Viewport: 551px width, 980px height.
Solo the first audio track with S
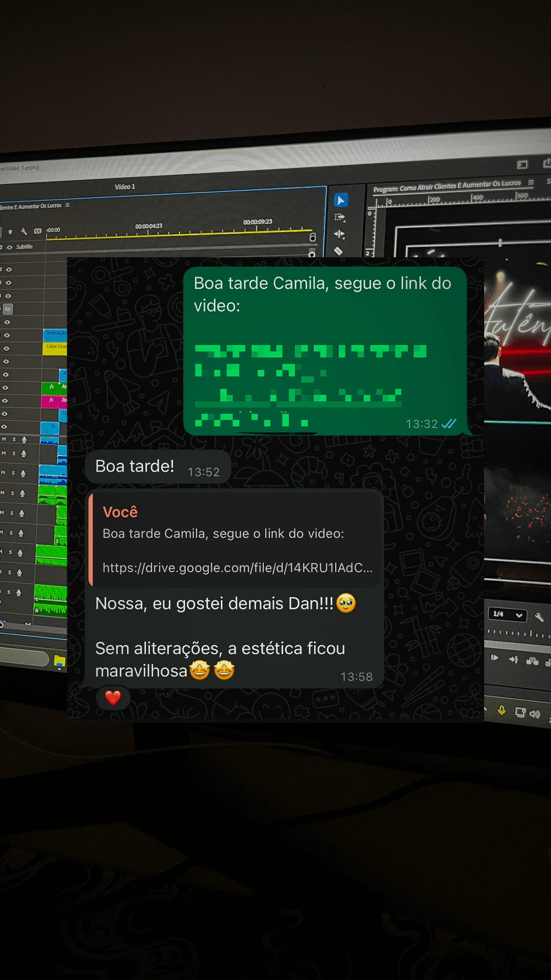[14, 439]
